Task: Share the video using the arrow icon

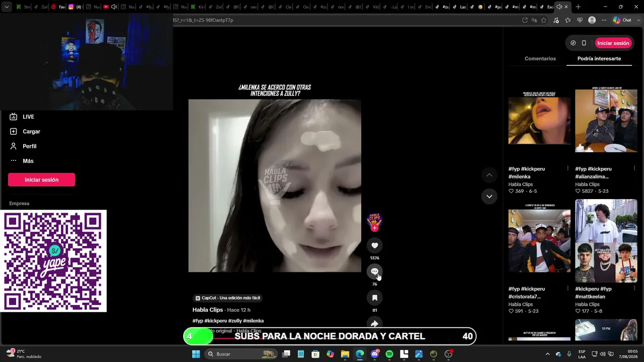Action: coord(374,324)
